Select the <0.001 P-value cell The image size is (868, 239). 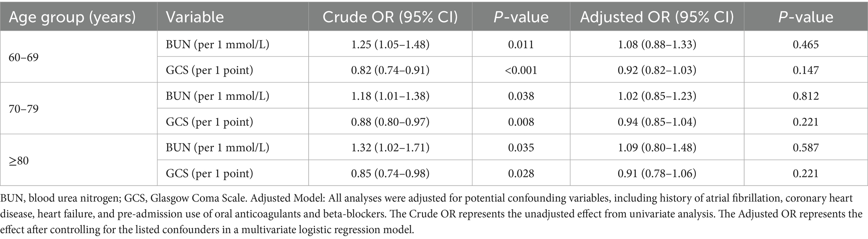[x=521, y=70]
